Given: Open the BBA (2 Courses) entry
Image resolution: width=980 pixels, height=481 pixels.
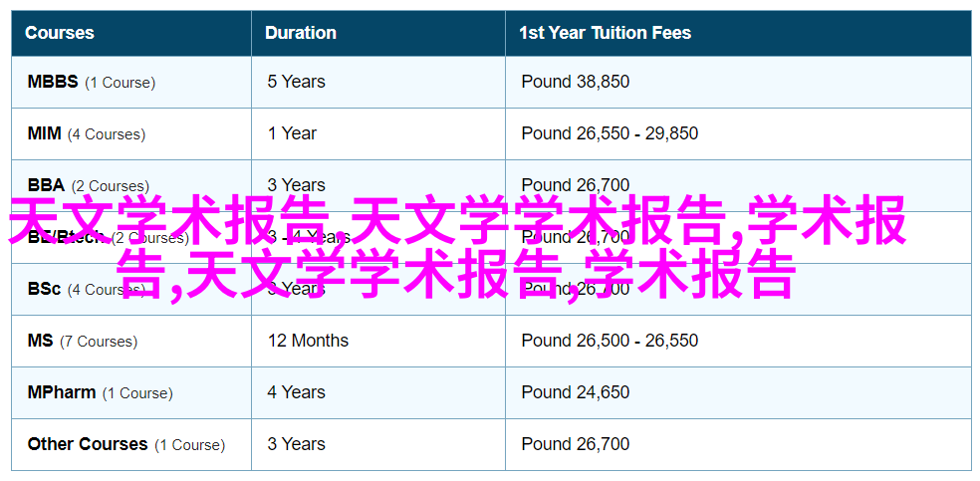Looking at the screenshot, I should tap(131, 185).
